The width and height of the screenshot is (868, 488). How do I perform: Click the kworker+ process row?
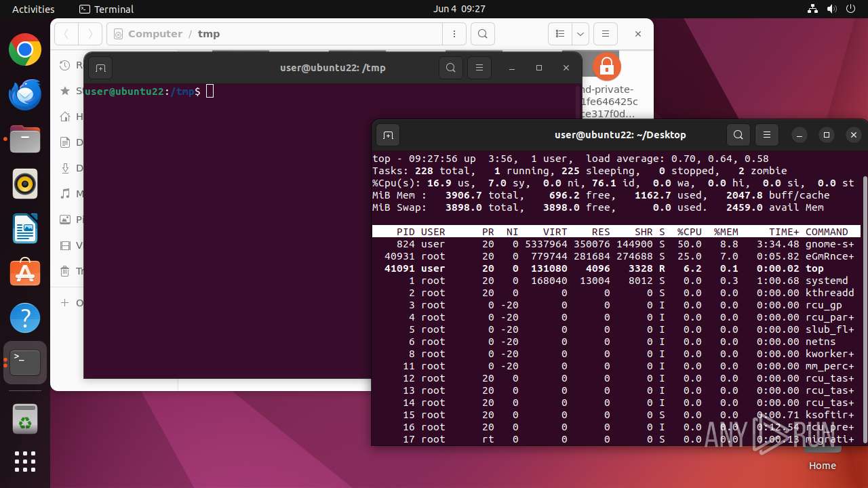click(x=616, y=354)
